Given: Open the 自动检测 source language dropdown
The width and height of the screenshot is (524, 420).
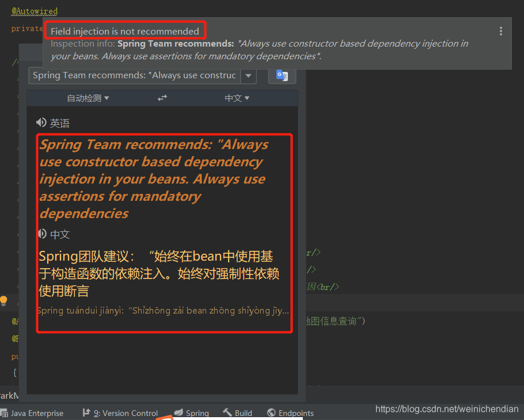Looking at the screenshot, I should click(x=88, y=98).
